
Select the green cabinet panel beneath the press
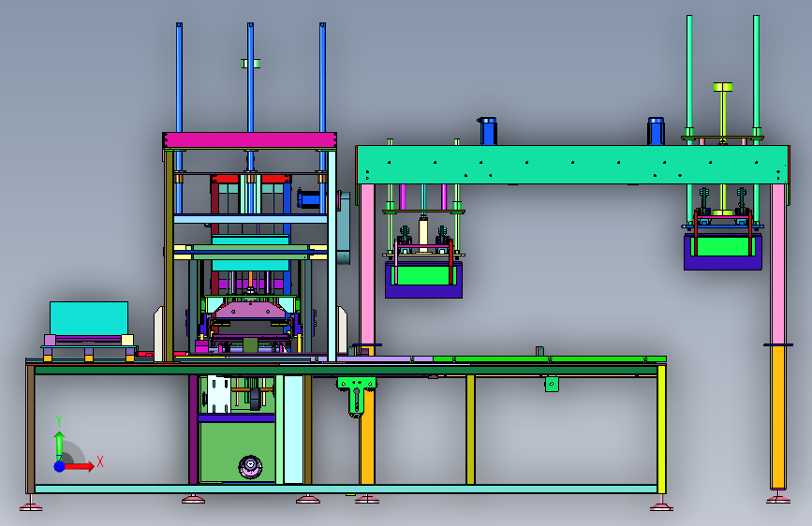237,452
